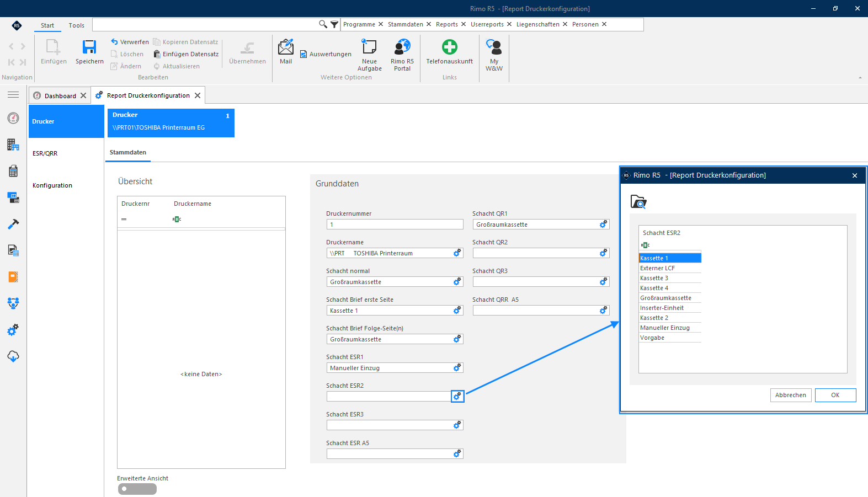The width and height of the screenshot is (868, 497).
Task: Switch to the Dashboard tab
Action: (60, 96)
